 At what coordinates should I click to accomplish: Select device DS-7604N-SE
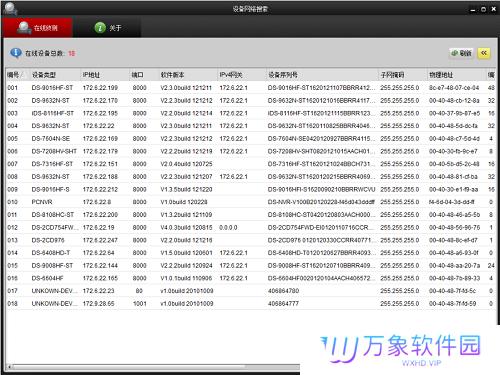pos(51,138)
